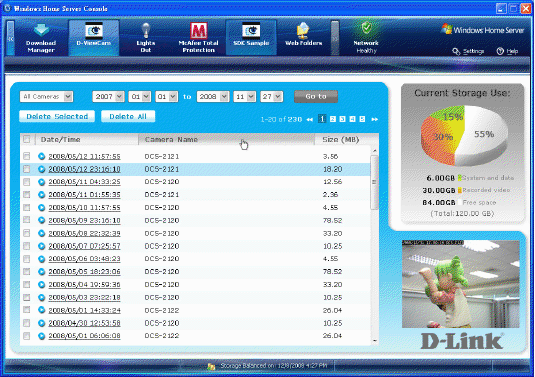535x377 pixels.
Task: Switch to the D-ViewCam tab
Action: pos(94,37)
